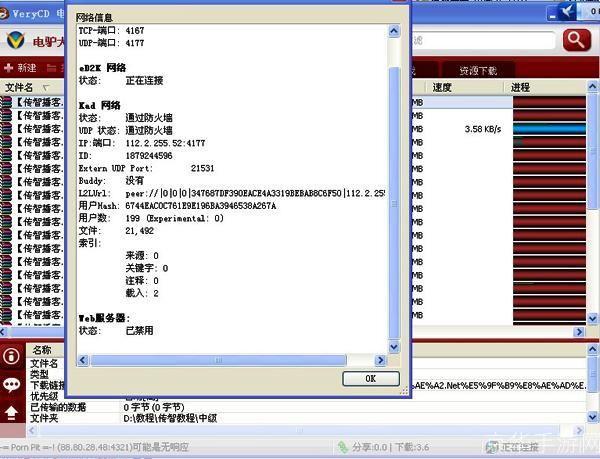Click the eD2K status 正在连接 text

pos(144,81)
